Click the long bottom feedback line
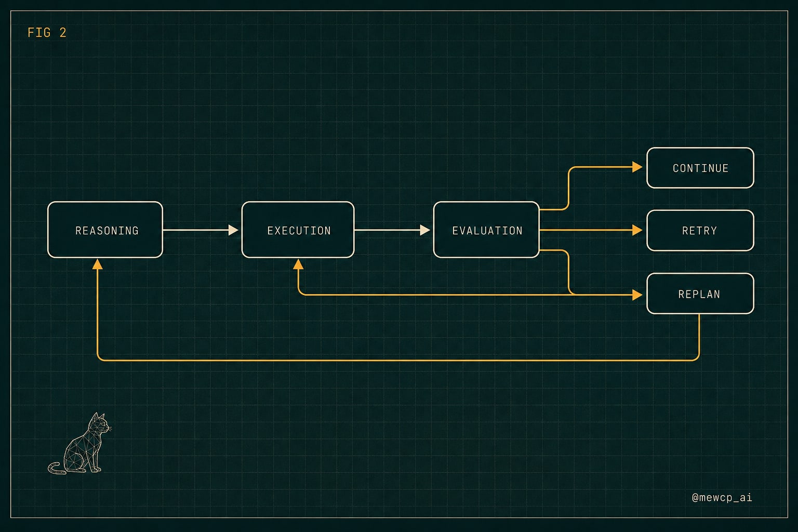Viewport: 798px width, 532px height. [x=398, y=360]
